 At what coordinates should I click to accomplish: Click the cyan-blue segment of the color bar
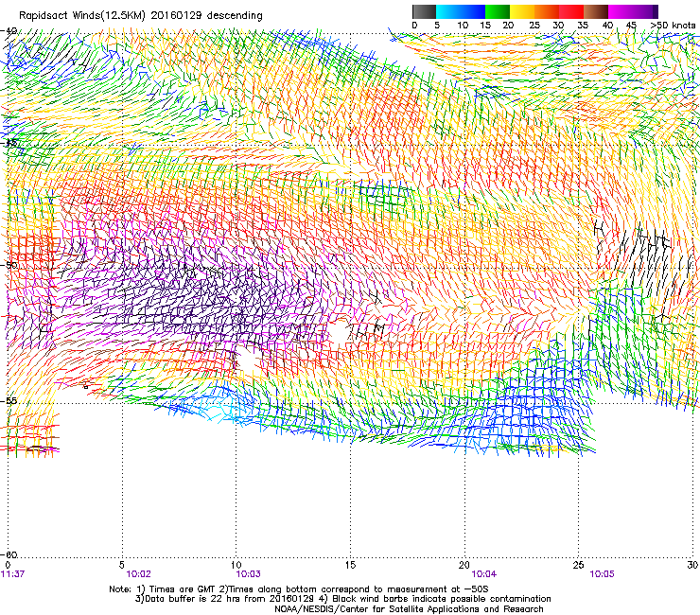point(461,11)
